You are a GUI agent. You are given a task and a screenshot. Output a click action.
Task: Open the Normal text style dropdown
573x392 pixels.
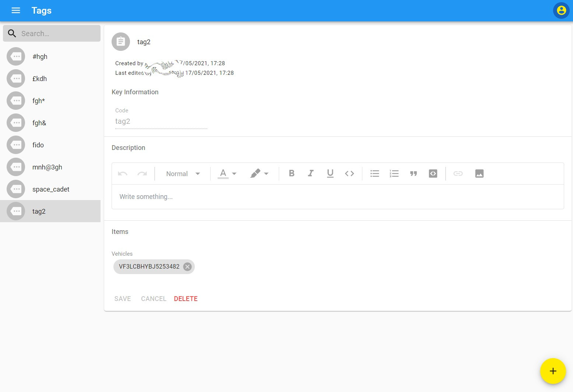[183, 174]
